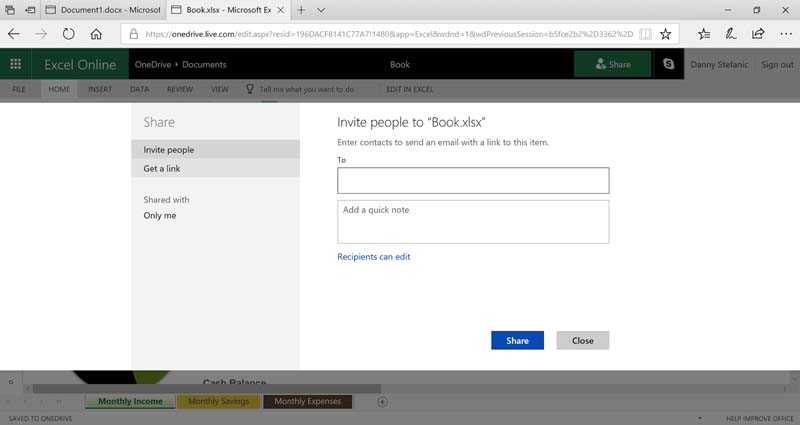800x425 pixels.
Task: Open the VIEW ribbon tab
Action: 220,89
